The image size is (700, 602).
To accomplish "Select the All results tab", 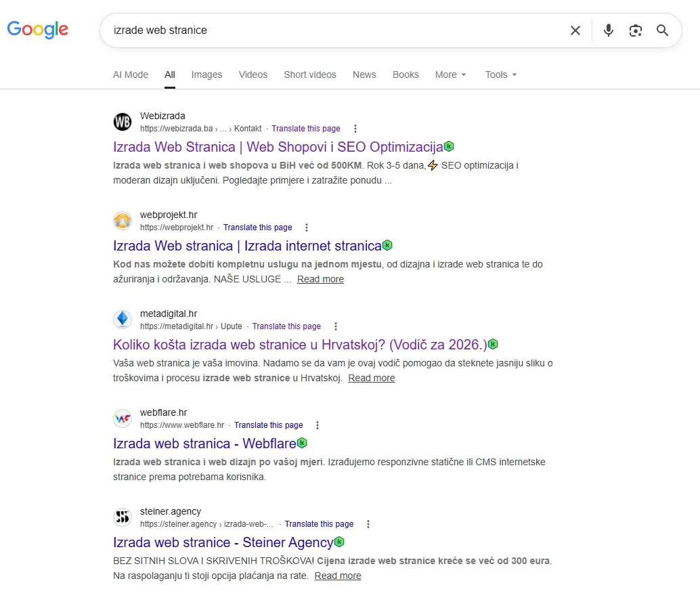I will tap(170, 74).
